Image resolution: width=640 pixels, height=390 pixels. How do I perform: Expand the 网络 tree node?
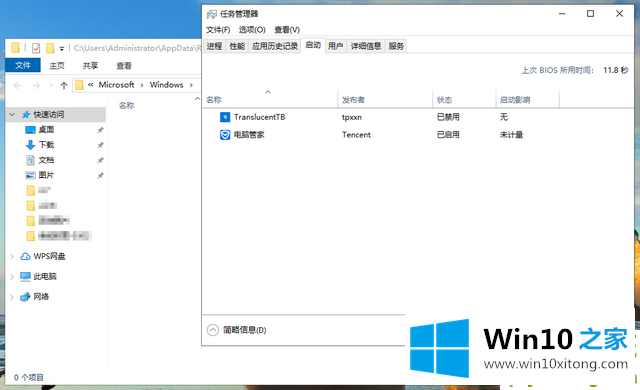[x=12, y=297]
